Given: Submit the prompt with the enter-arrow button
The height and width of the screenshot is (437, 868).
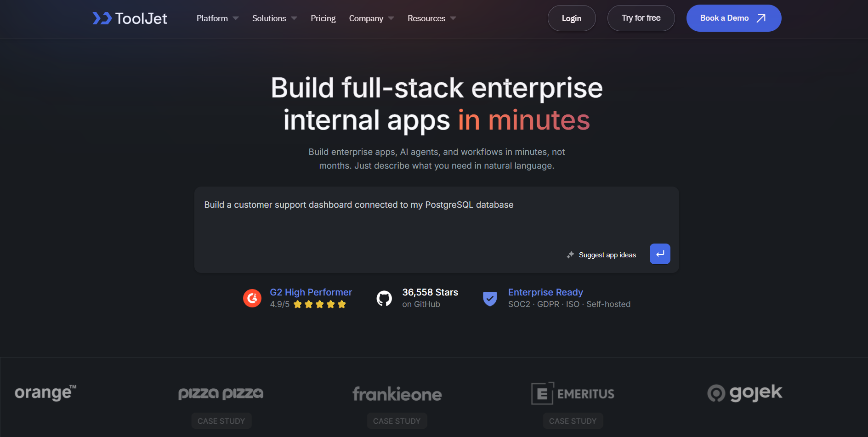Looking at the screenshot, I should click(x=660, y=254).
